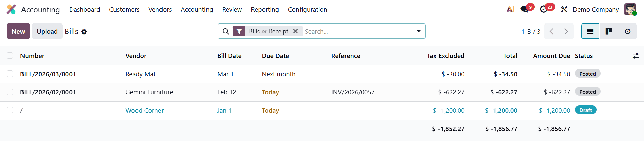Select checkbox for Gemini Furniture bill
The image size is (644, 141).
point(10,92)
